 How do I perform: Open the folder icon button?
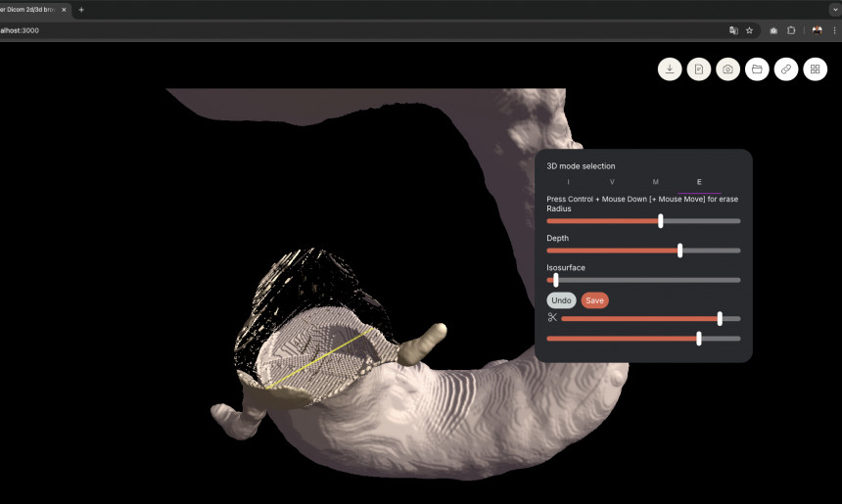[757, 69]
